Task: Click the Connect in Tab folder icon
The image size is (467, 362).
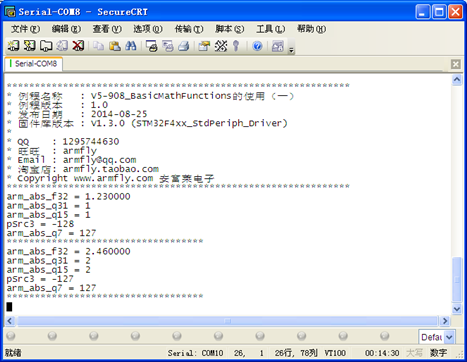Action: pos(46,46)
